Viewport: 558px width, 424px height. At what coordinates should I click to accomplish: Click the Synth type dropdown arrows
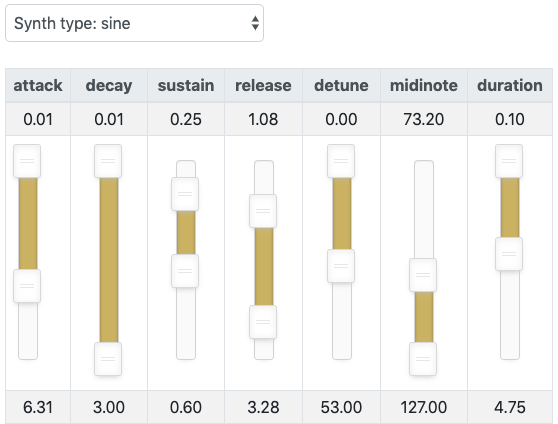(255, 23)
